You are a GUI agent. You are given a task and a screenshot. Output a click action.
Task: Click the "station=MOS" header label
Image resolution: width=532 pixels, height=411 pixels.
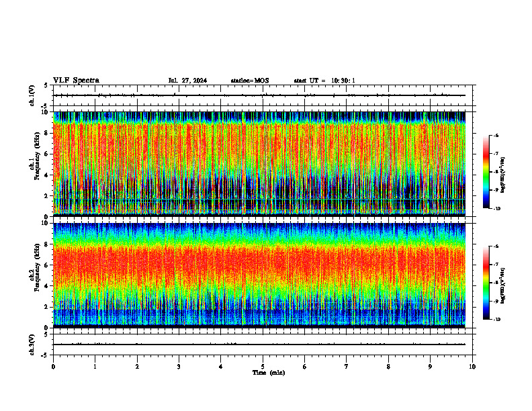tap(250, 81)
